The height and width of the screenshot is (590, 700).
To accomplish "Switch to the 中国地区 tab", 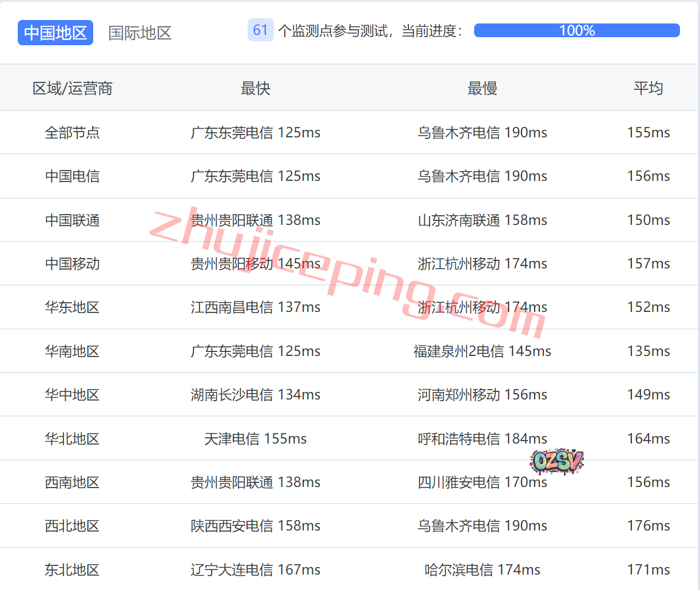I will (55, 33).
